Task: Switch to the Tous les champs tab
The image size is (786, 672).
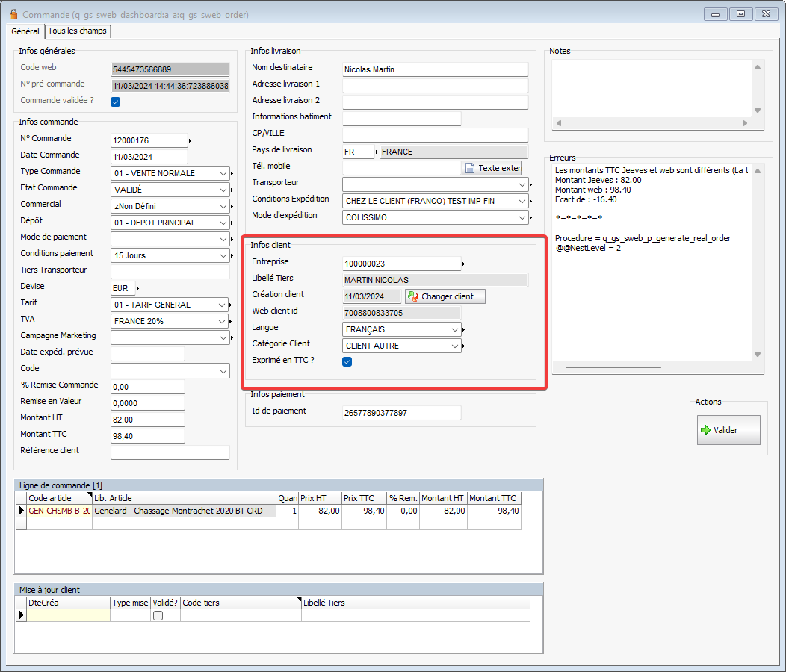Action: (78, 31)
